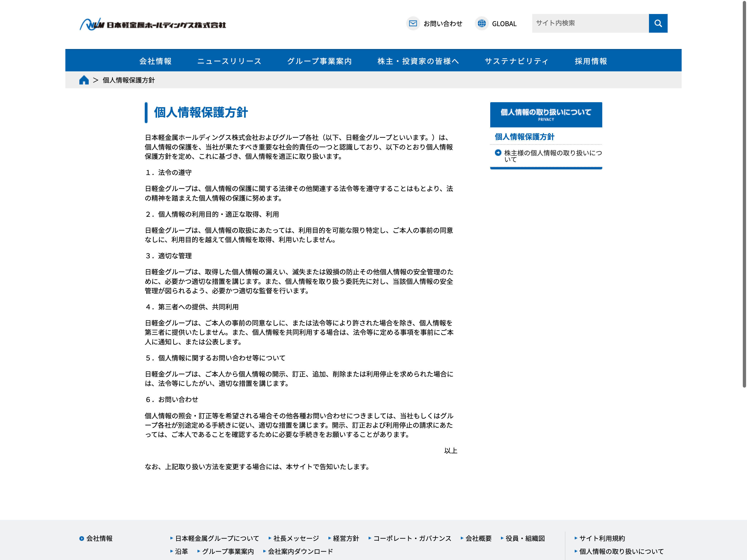This screenshot has height=560, width=747.
Task: Expand the 株主・投資家の皆様へ menu
Action: tap(418, 61)
